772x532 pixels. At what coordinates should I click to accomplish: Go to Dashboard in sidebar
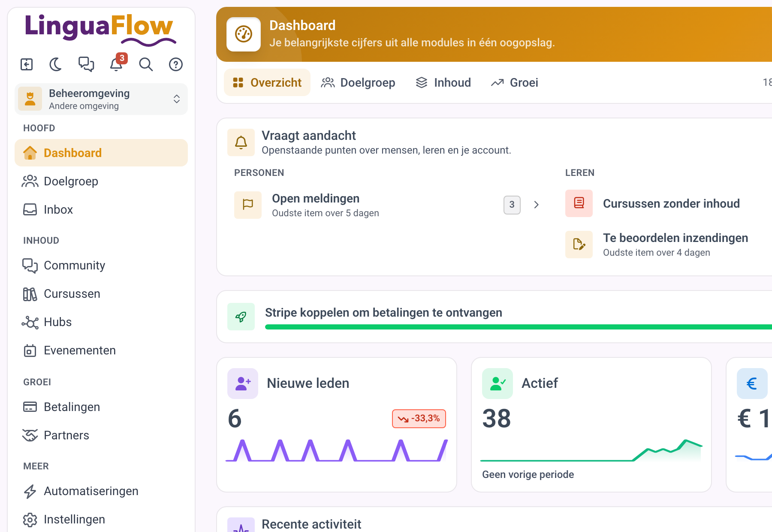101,153
